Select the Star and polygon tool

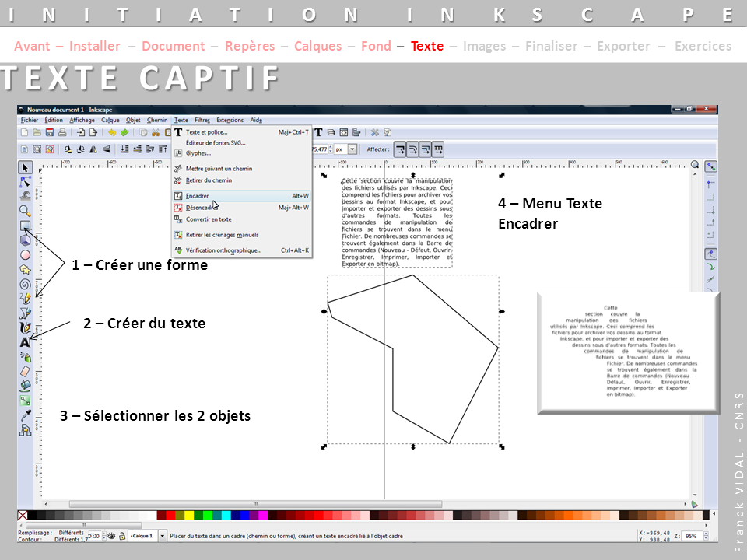point(25,270)
